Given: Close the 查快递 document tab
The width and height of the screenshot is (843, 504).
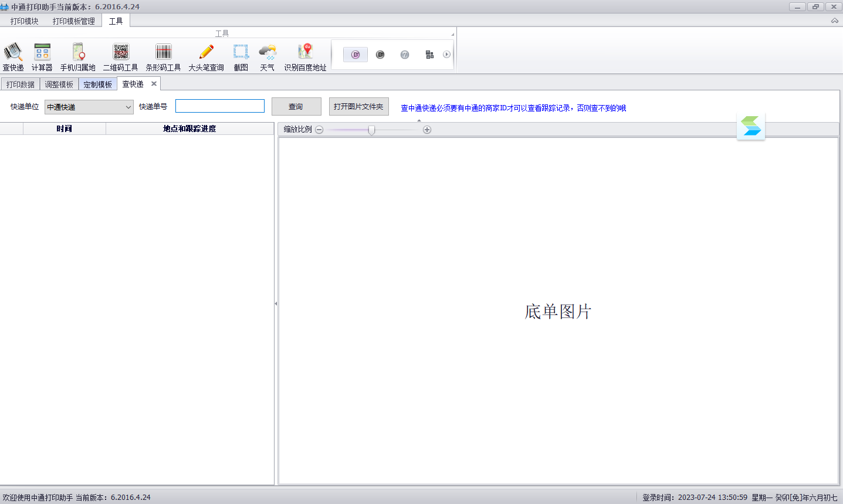Looking at the screenshot, I should (154, 84).
